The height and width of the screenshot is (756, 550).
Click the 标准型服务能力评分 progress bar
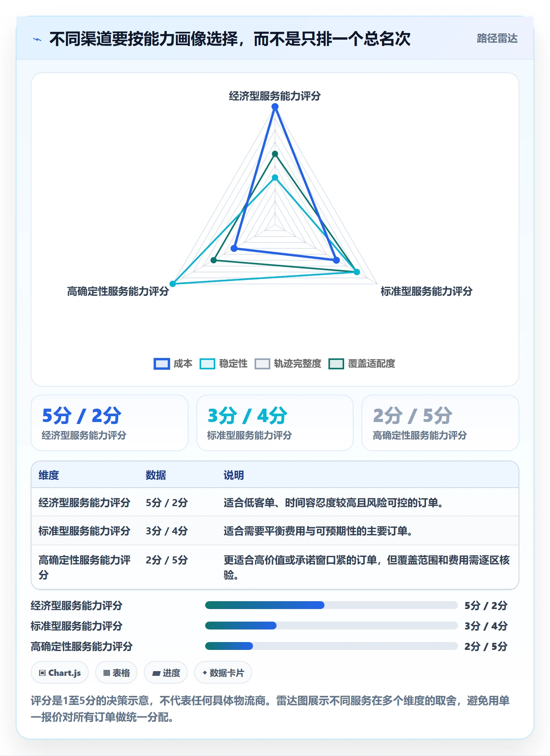coord(331,626)
